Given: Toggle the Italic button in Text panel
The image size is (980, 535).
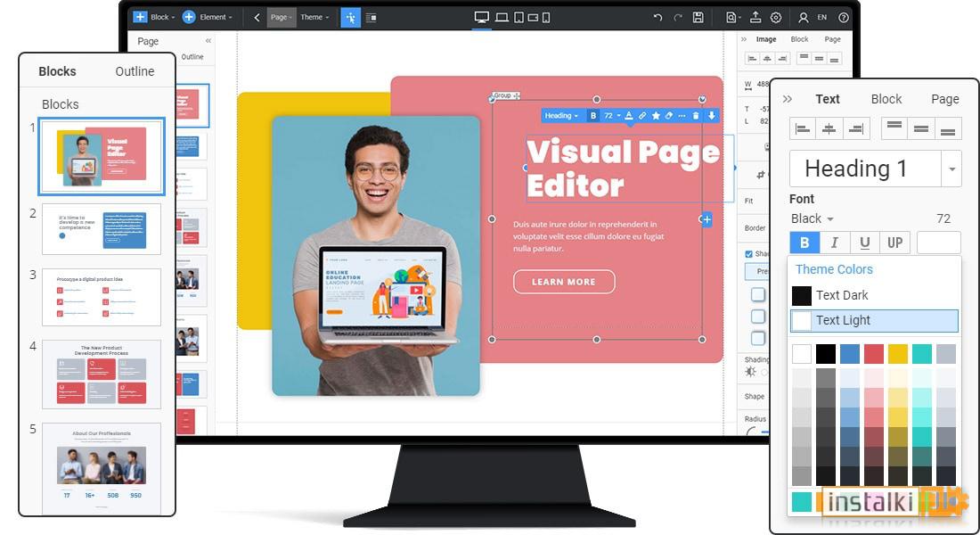Looking at the screenshot, I should 835,243.
